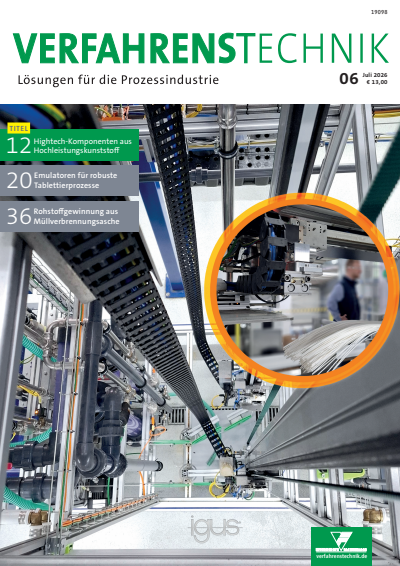The image size is (400, 566).
Task: Click the yellow TITEL label
Action: pyautogui.click(x=18, y=128)
